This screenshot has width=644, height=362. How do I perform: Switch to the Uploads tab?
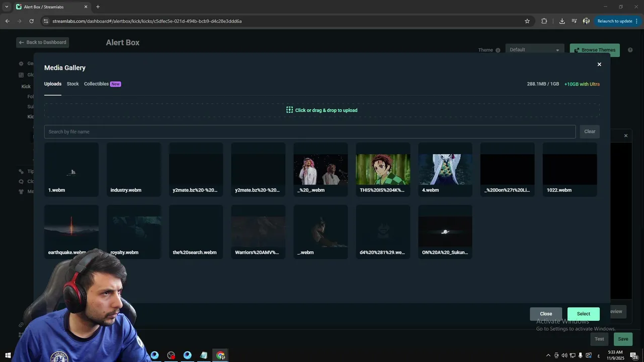pos(53,84)
